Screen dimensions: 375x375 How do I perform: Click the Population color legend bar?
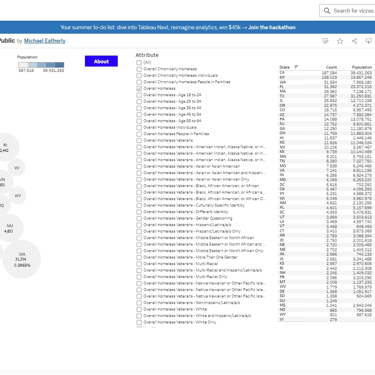[x=41, y=65]
